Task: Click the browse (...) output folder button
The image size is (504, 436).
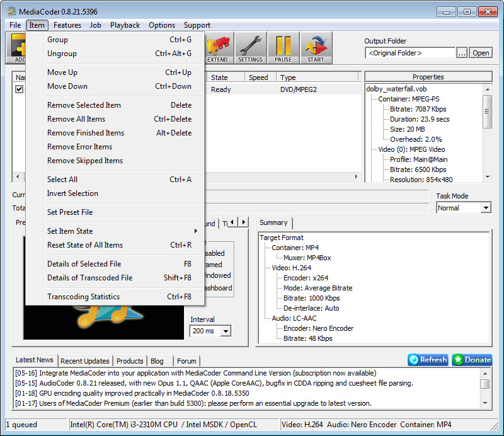Action: click(462, 53)
